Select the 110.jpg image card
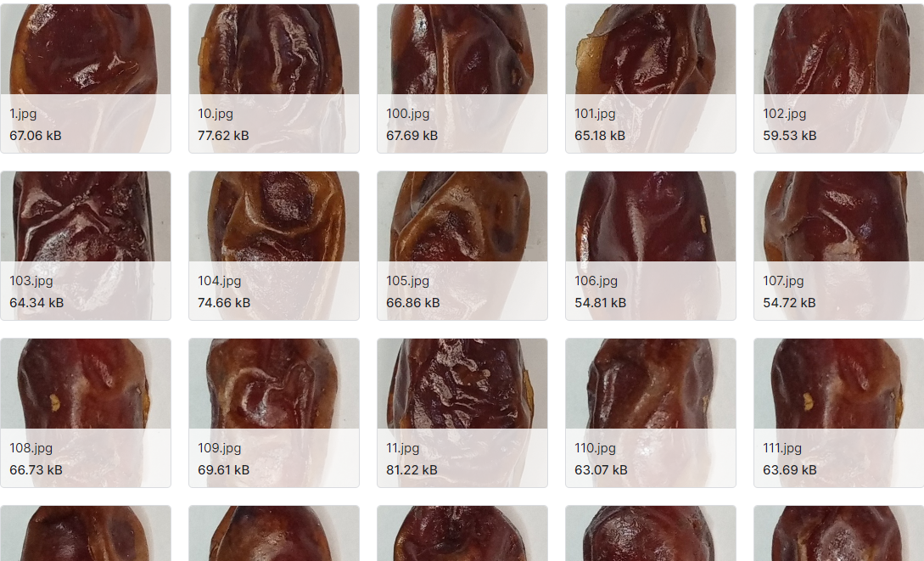Viewport: 924px width, 561px height. click(x=651, y=412)
